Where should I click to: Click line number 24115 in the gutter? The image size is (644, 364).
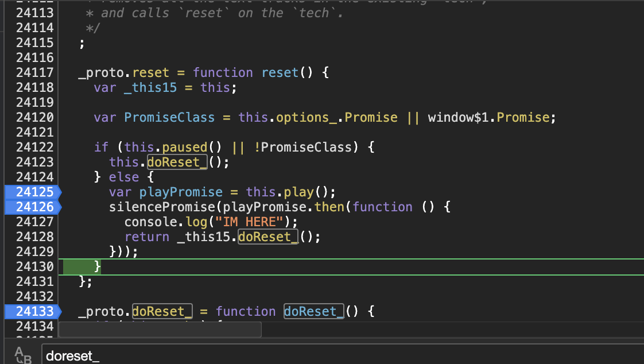pyautogui.click(x=35, y=42)
